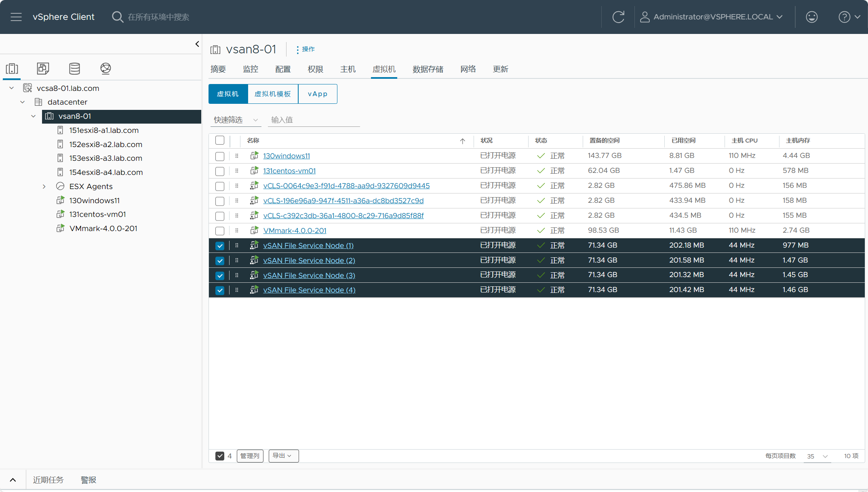Click the vCenter icon for vcsa8-01.lab.com

[x=27, y=88]
